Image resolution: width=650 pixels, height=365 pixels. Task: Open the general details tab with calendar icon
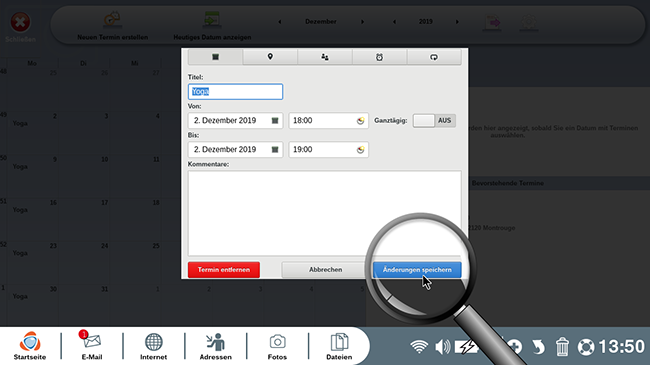(x=215, y=57)
